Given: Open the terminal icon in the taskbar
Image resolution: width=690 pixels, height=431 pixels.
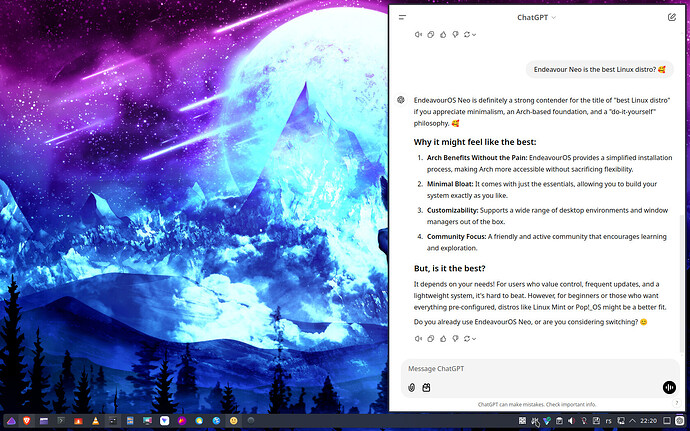Looking at the screenshot, I should click(61, 421).
